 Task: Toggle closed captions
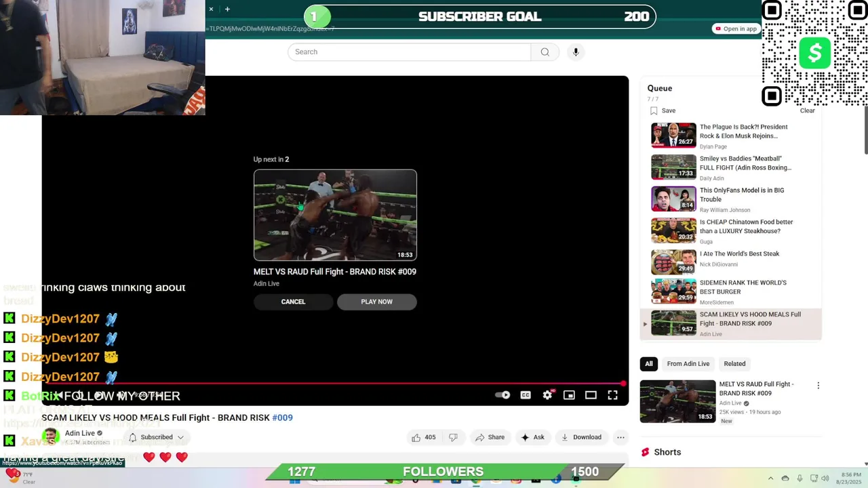pos(526,395)
